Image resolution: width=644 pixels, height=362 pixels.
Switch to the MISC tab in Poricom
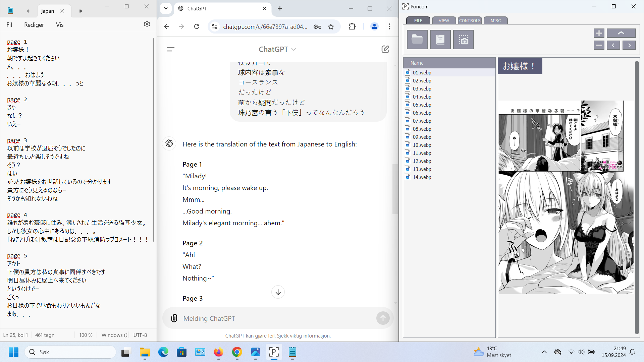click(496, 20)
